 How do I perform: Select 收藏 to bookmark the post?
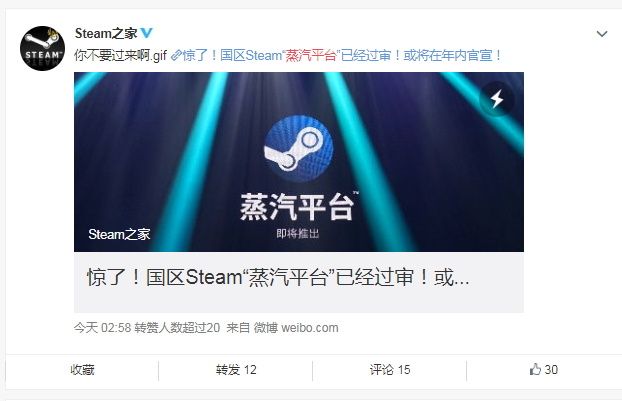coord(82,370)
